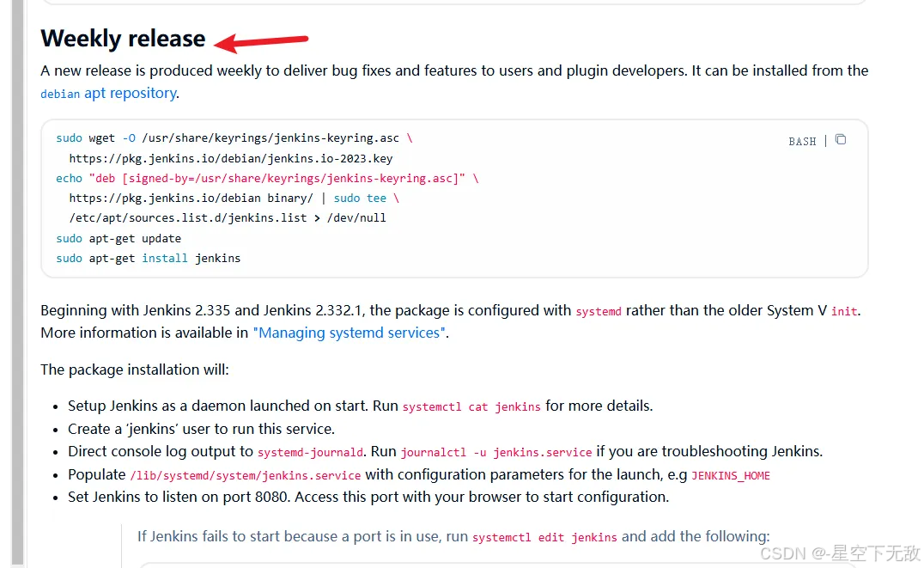Open "Managing systemd services" link

click(350, 333)
